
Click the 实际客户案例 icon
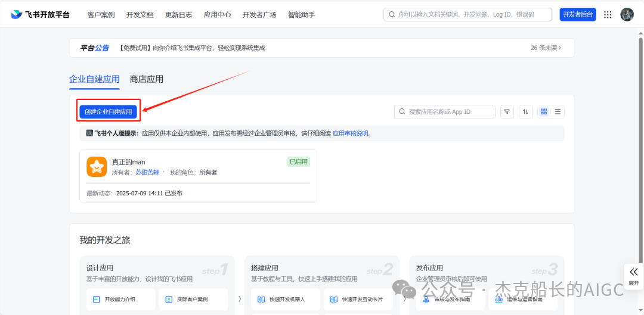click(169, 300)
